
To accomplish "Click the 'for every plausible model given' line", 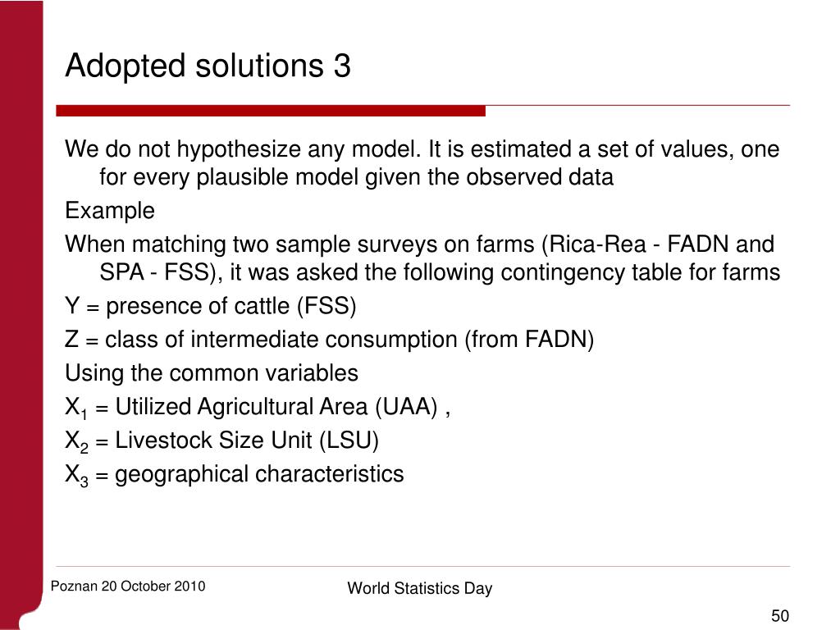I will tap(356, 177).
